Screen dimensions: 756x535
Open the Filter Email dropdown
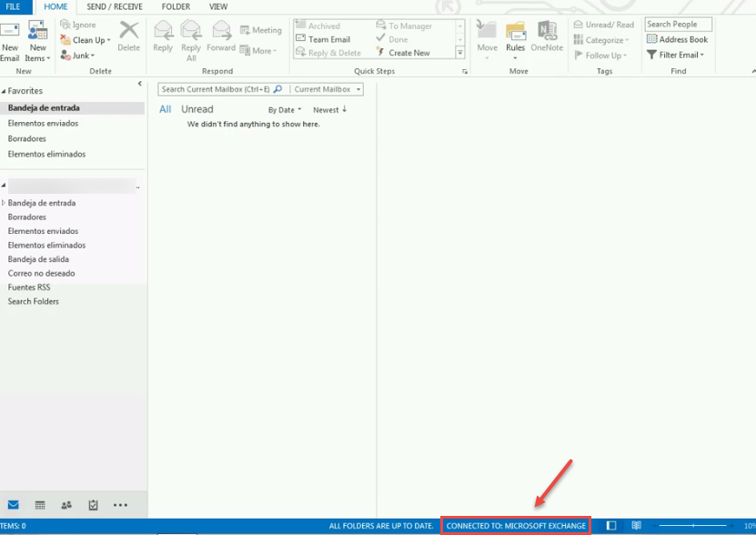[675, 55]
